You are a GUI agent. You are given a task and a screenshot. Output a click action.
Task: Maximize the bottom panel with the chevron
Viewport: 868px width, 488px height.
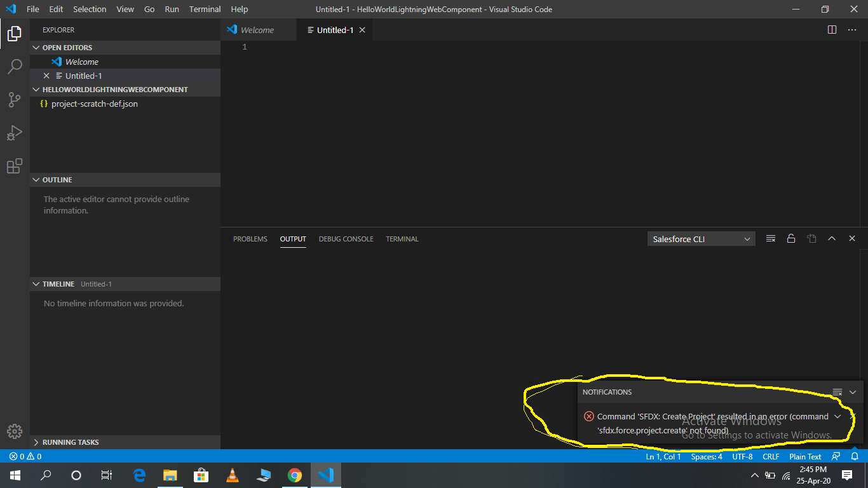click(x=832, y=238)
